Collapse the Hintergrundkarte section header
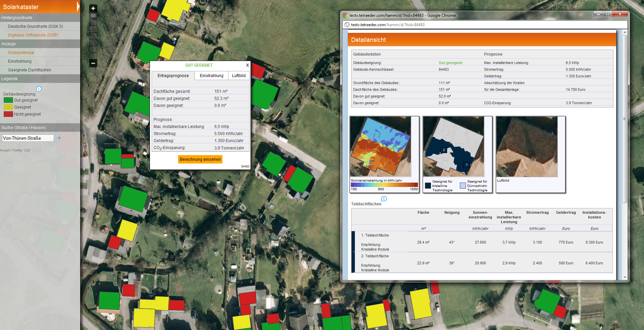 tap(17, 18)
